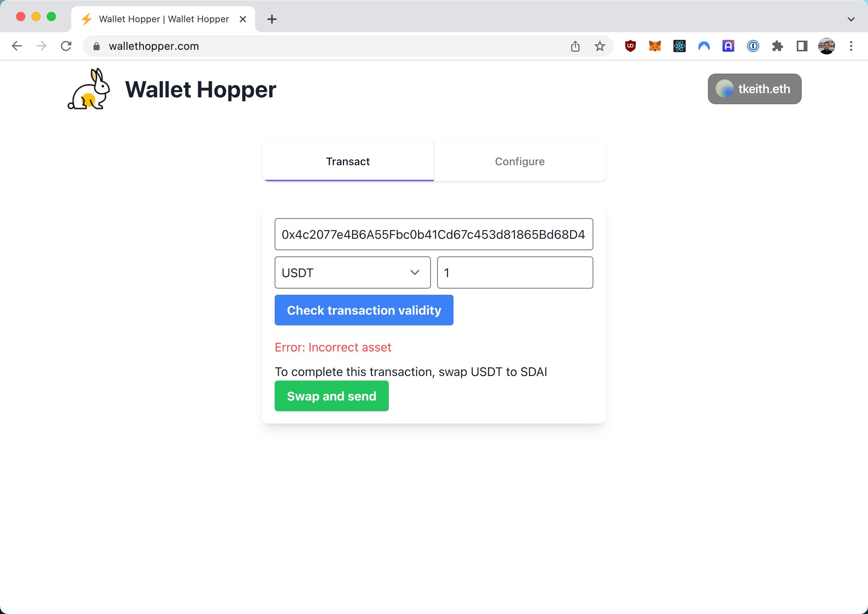Click the Brave browser shield icon
The width and height of the screenshot is (868, 614).
pyautogui.click(x=630, y=46)
